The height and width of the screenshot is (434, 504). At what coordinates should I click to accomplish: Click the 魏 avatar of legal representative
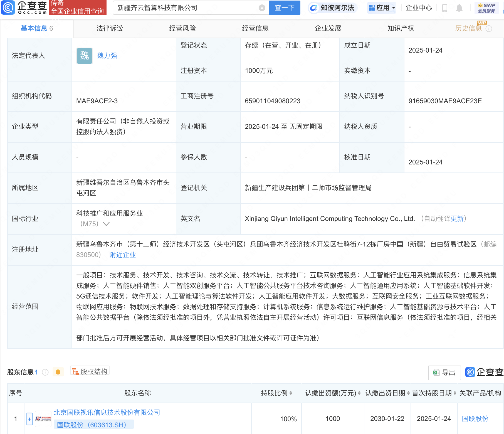pyautogui.click(x=85, y=56)
